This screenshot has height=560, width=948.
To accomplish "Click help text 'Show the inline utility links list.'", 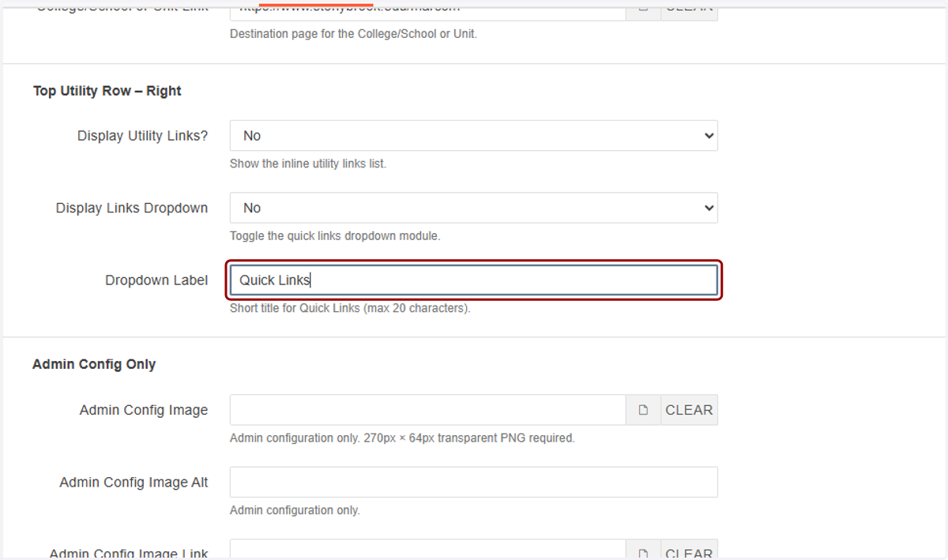I will pyautogui.click(x=308, y=164).
